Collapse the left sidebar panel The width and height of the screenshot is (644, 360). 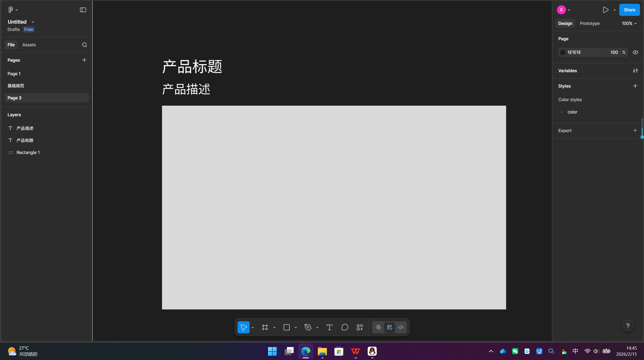[x=83, y=10]
